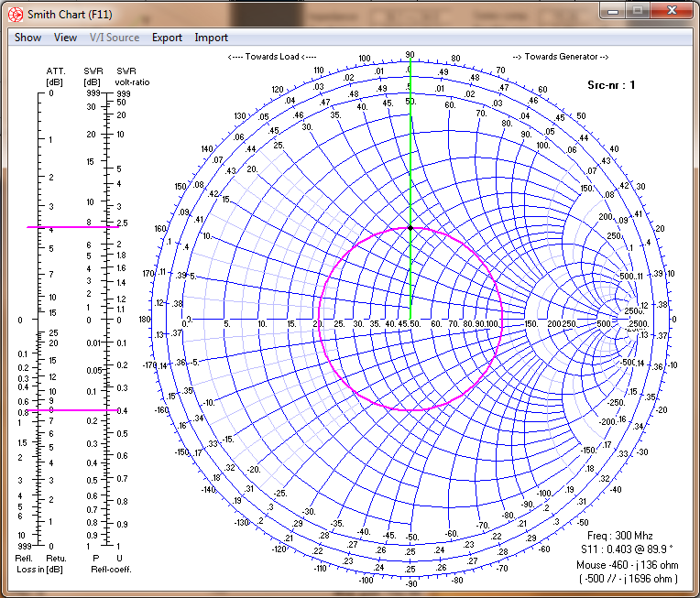Screen dimensions: 700x598
Task: Click the 'Towards Load' label
Action: (x=272, y=57)
